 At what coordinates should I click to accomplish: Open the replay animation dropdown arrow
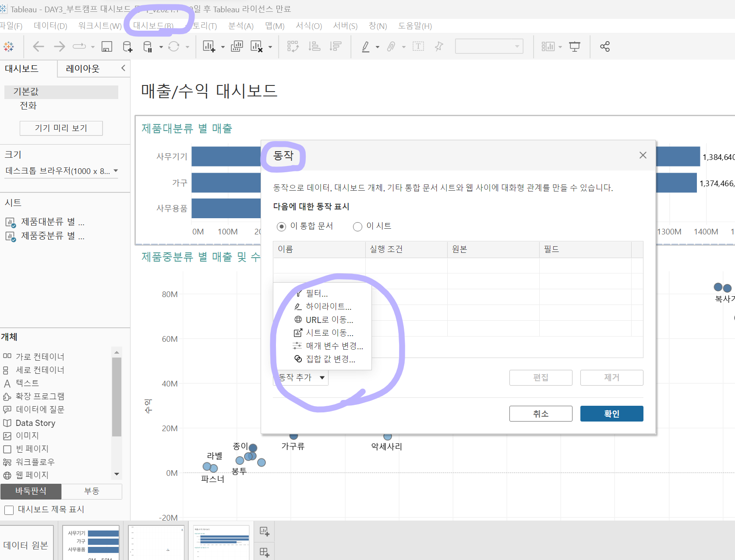pyautogui.click(x=92, y=47)
